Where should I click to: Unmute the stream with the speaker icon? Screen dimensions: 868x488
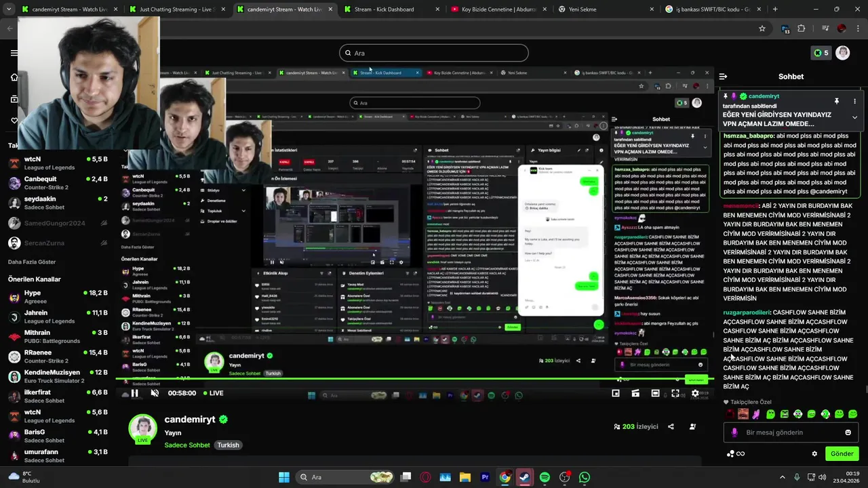155,393
